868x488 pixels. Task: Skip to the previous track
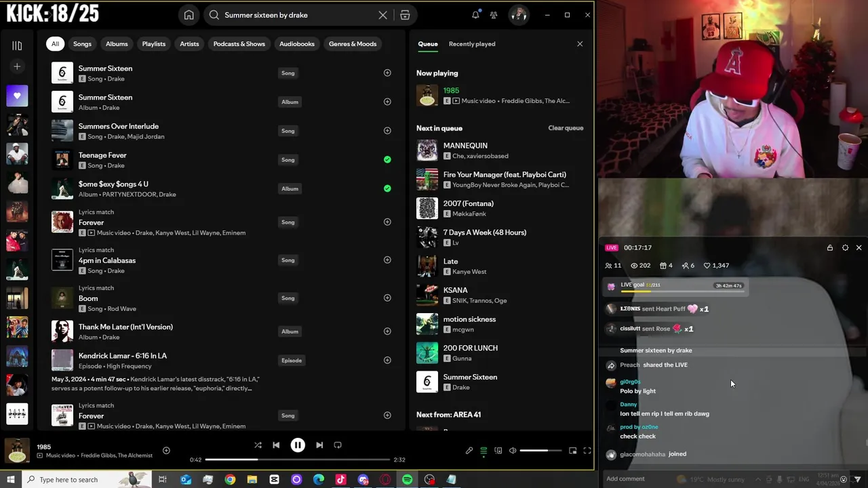[x=276, y=445]
